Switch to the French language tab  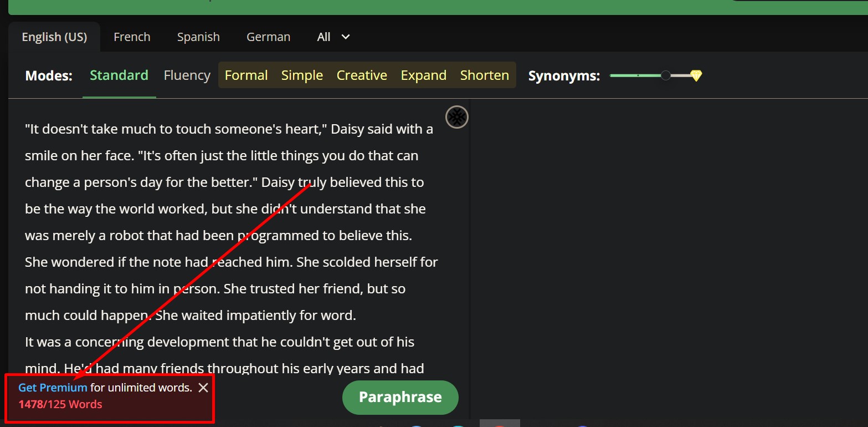click(132, 37)
